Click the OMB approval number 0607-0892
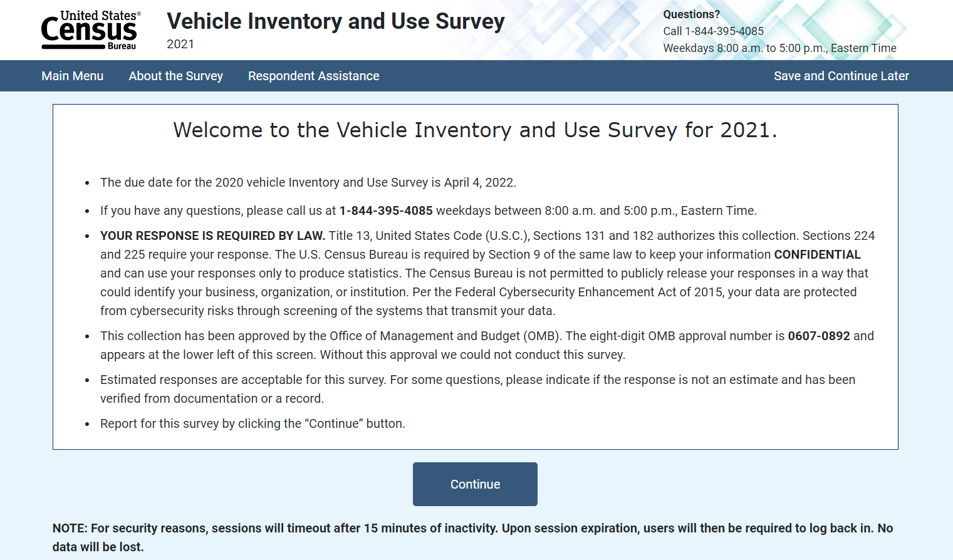Image resolution: width=953 pixels, height=560 pixels. [x=818, y=336]
